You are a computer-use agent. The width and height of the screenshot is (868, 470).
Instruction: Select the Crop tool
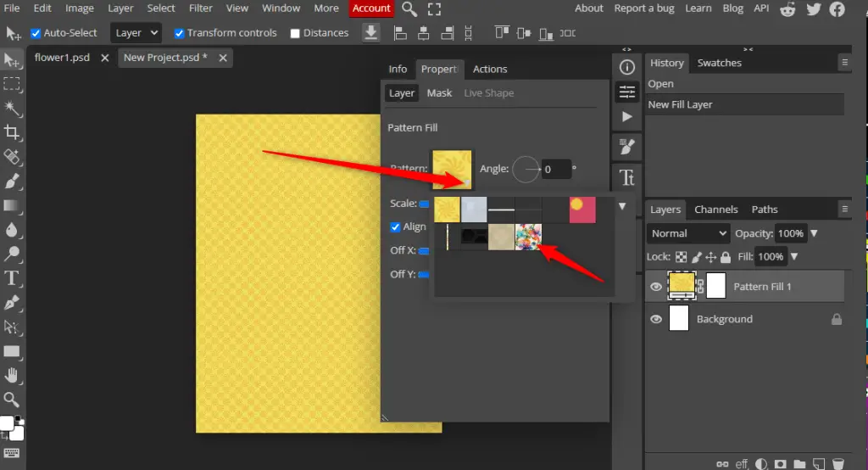pyautogui.click(x=12, y=131)
